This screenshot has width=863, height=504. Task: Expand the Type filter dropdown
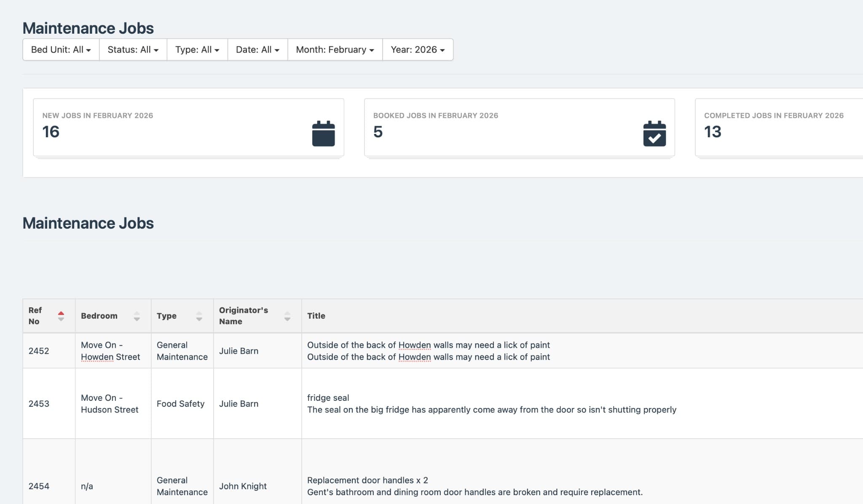(196, 49)
